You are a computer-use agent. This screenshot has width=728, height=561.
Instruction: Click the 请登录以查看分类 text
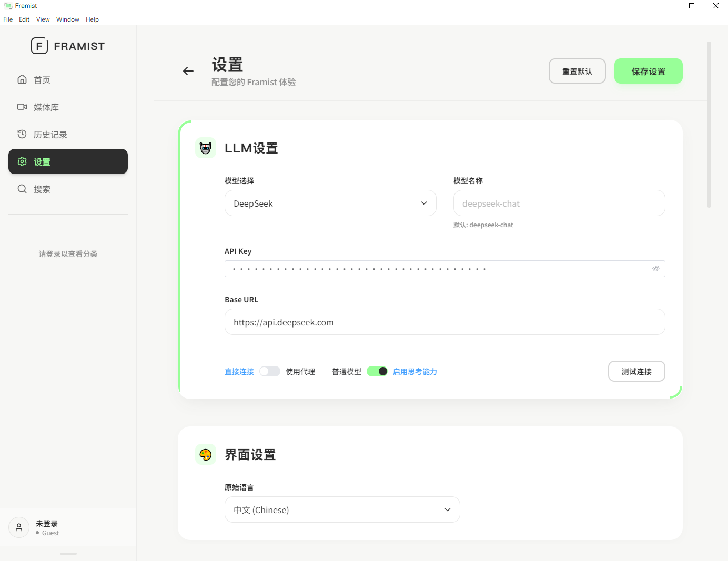coord(68,254)
